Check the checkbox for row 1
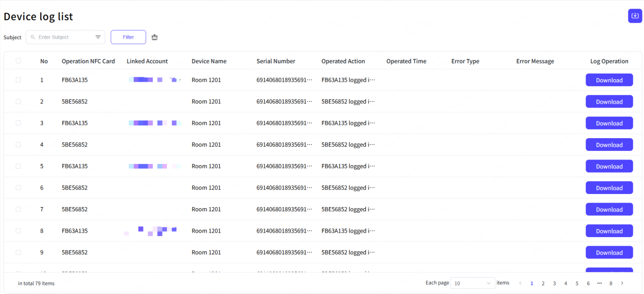This screenshot has height=294, width=644. pos(18,80)
